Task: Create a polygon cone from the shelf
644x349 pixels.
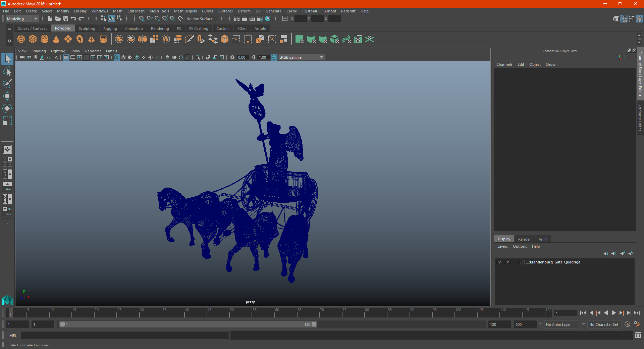Action: click(56, 39)
